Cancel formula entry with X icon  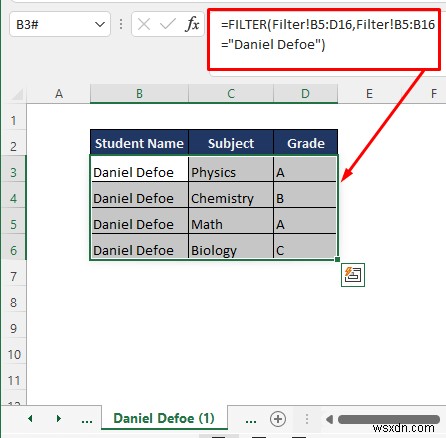[x=144, y=24]
